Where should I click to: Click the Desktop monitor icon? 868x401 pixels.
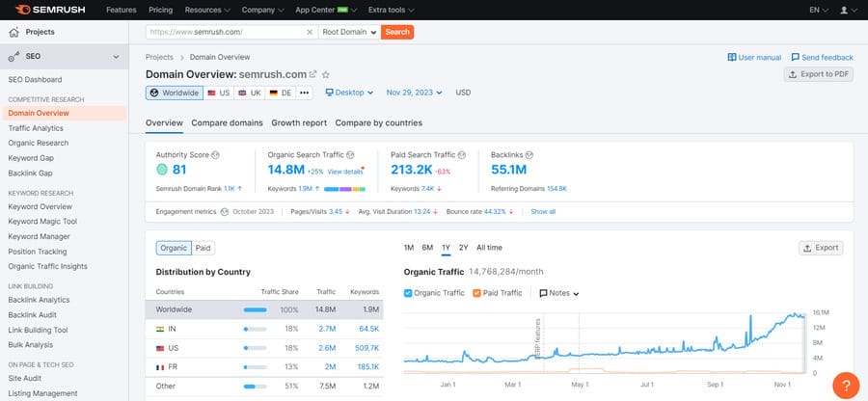coord(330,93)
